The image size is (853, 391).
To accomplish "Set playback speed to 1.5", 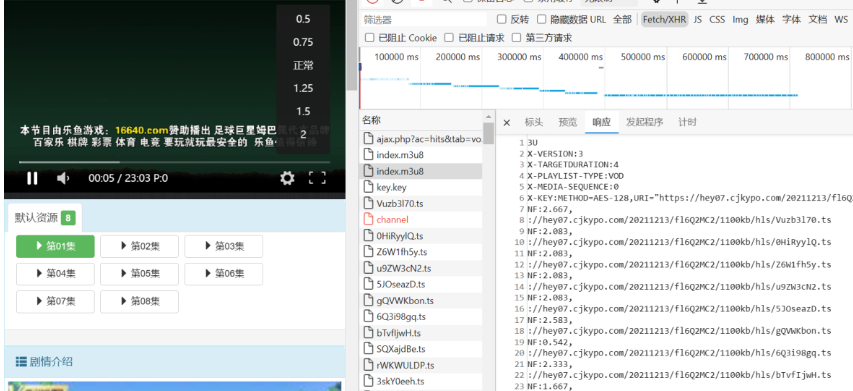I will (x=303, y=111).
